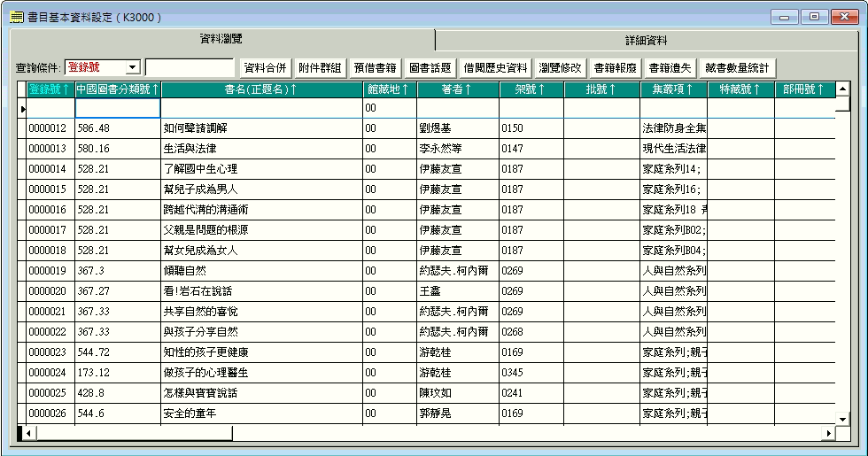The image size is (868, 456).
Task: Open 預借書籍 function
Action: [x=375, y=68]
